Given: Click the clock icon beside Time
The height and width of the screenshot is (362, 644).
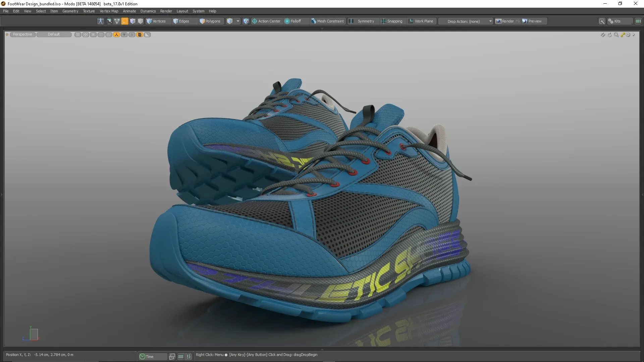Looking at the screenshot, I should tap(142, 357).
